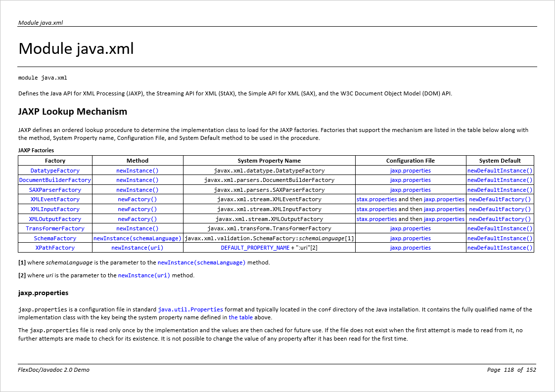Open newInstance(uri) in the XPathFactory row
Image resolution: width=555 pixels, height=392 pixels.
tap(138, 248)
